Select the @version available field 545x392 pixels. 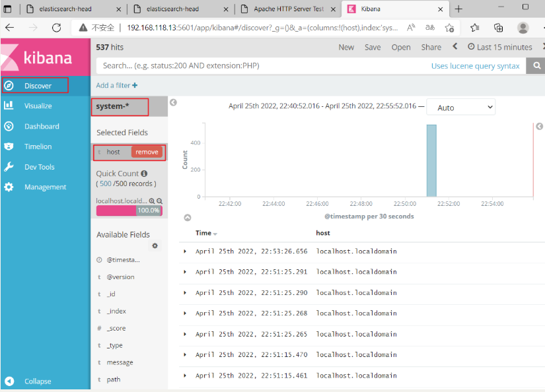(x=120, y=277)
